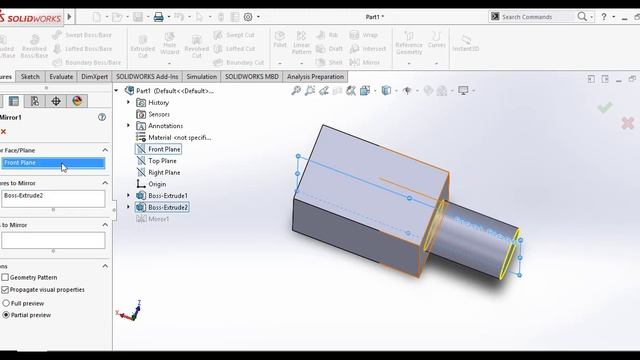Click the Hole Wizard tool
640x360 pixels.
[x=170, y=44]
